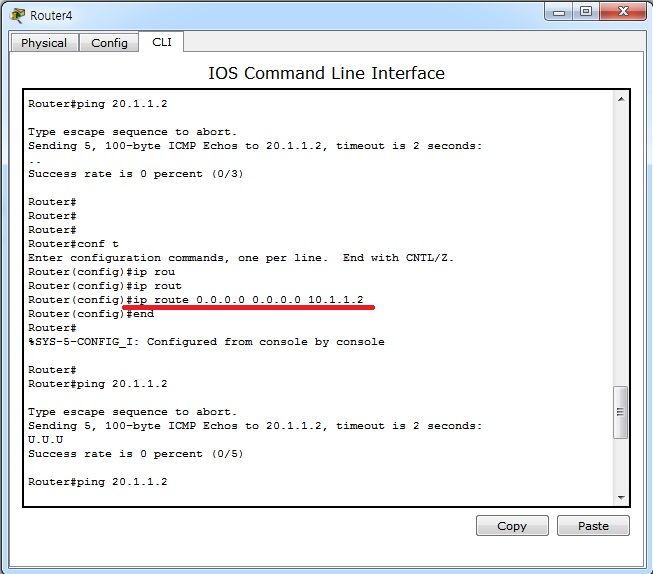Click the 'Success rate is 0 percent (0/3)' line
Screen dimensions: 653x574
point(136,174)
